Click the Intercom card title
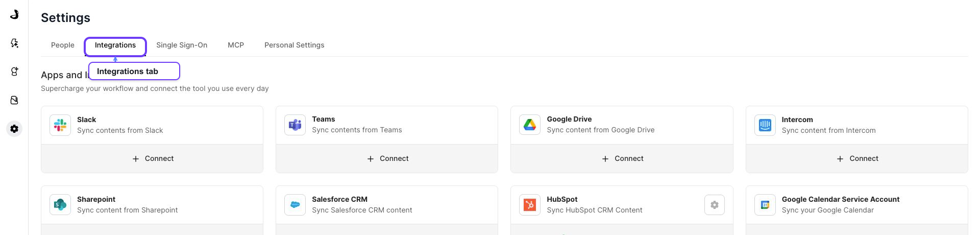Viewport: 980px width, 235px height. tap(797, 120)
